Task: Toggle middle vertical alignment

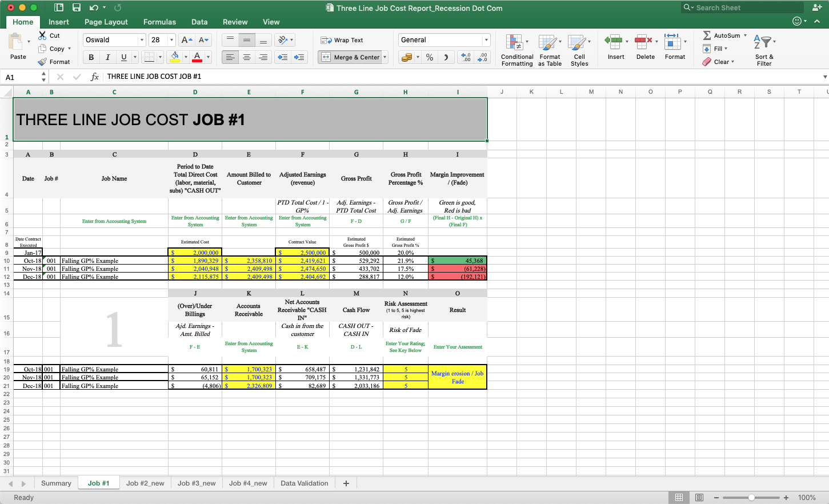Action: (247, 40)
